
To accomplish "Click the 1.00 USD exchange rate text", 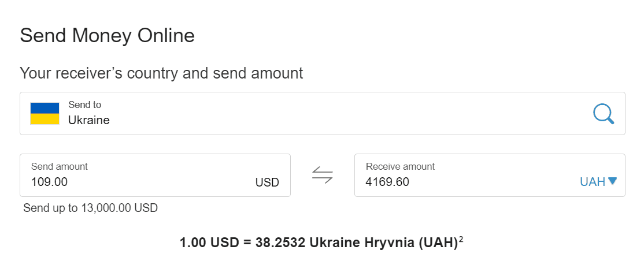I will click(319, 243).
